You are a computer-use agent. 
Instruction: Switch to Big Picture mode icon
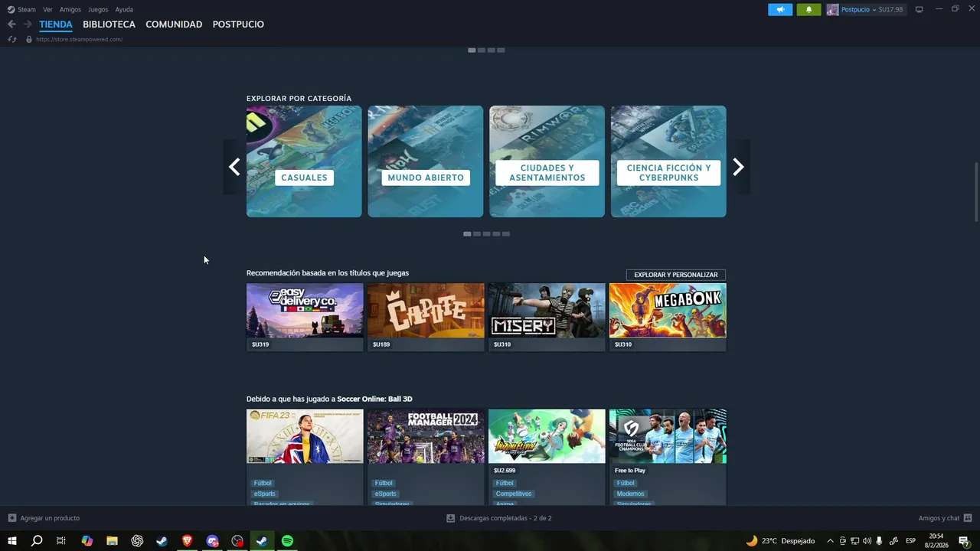coord(920,9)
